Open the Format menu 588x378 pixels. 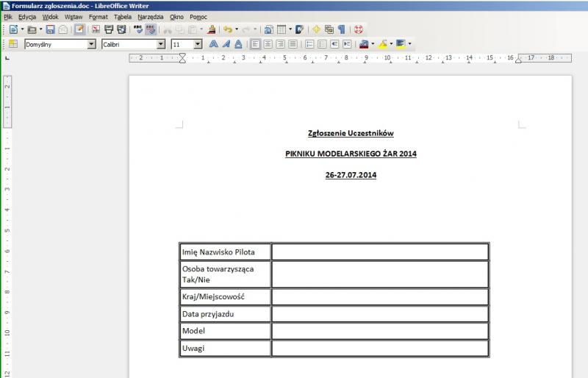pyautogui.click(x=98, y=16)
